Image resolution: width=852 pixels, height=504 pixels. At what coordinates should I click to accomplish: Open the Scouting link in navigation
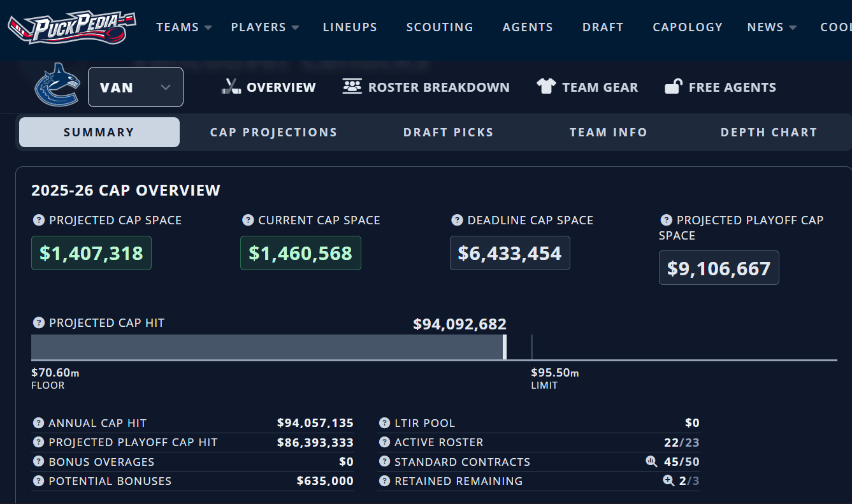440,27
